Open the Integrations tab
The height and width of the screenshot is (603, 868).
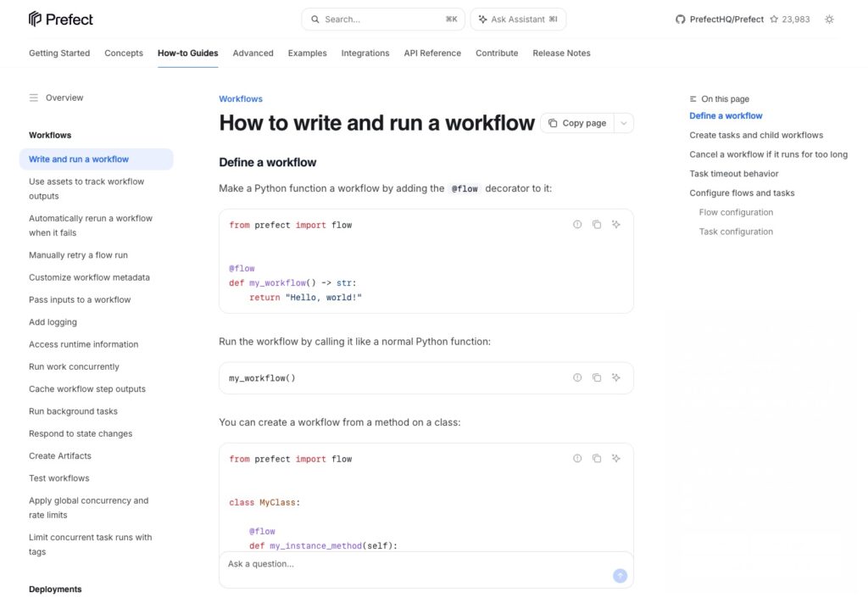click(365, 53)
